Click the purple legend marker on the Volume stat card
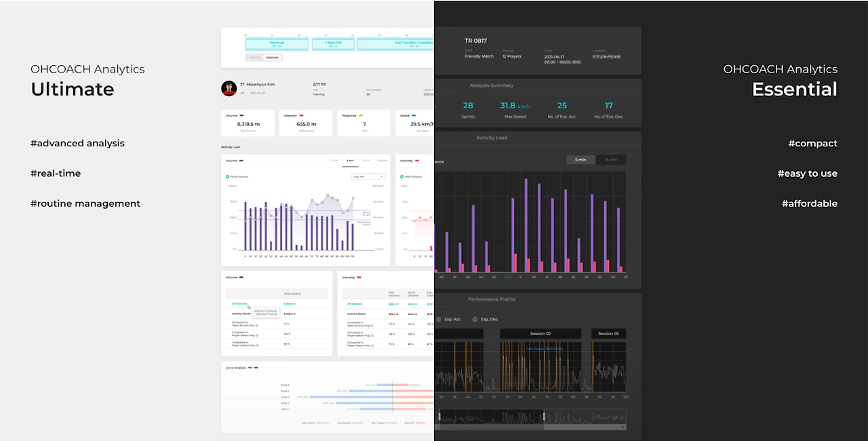This screenshot has height=441, width=868. pyautogui.click(x=241, y=115)
